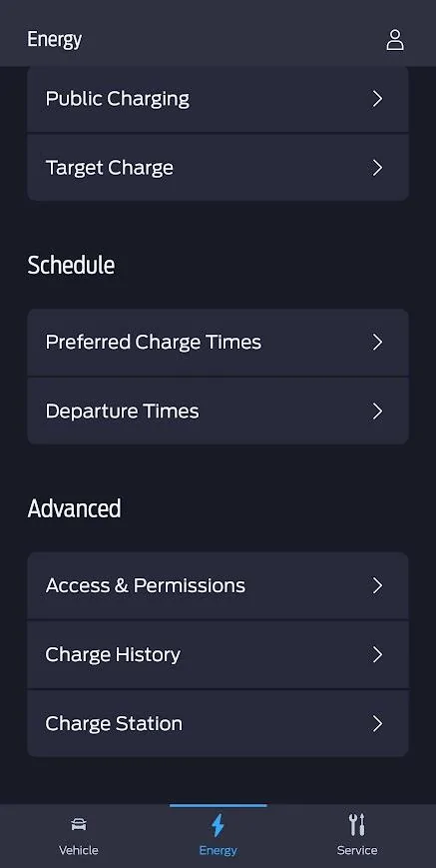436x868 pixels.
Task: Expand Departure Times chevron arrow
Action: coord(377,412)
